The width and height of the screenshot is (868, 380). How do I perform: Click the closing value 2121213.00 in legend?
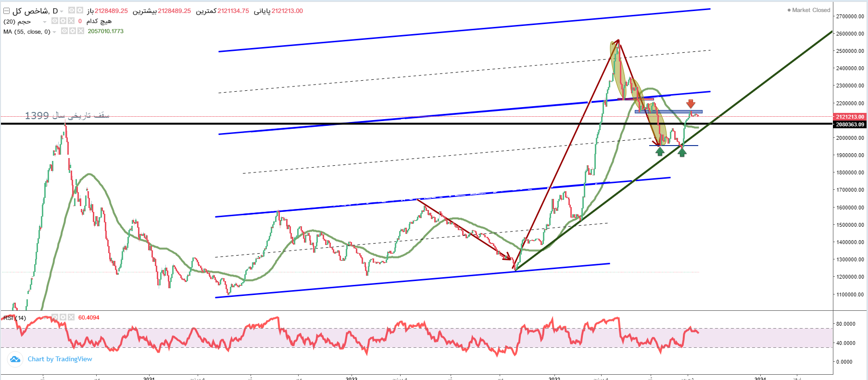(x=287, y=11)
